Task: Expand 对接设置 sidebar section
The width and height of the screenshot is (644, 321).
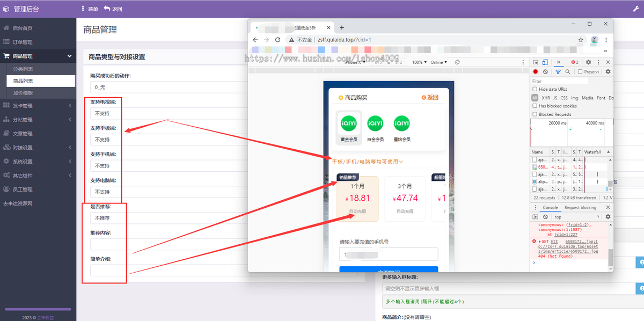Action: click(x=38, y=147)
